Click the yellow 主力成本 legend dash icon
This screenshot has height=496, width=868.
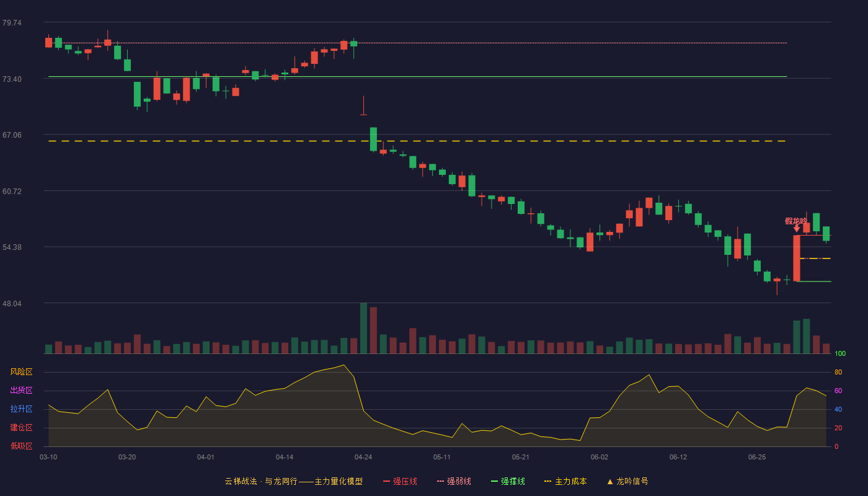[x=547, y=481]
